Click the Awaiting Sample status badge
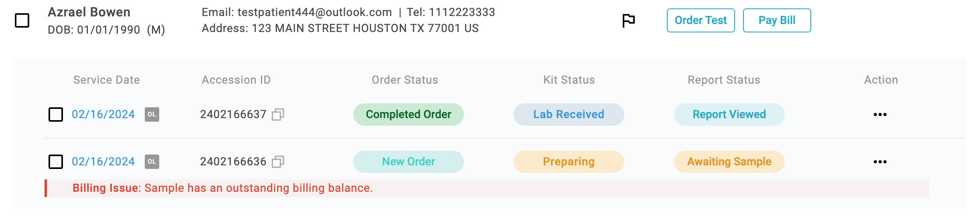Image resolution: width=980 pixels, height=221 pixels. 729,162
